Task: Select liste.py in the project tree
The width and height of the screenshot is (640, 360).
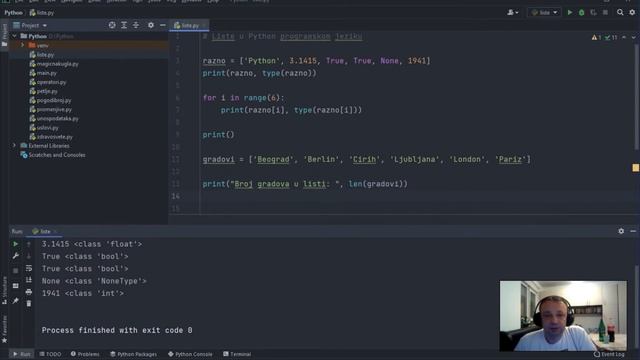Action: coord(42,55)
